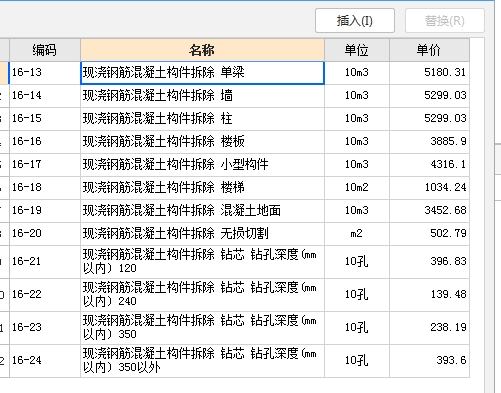Image resolution: width=501 pixels, height=393 pixels.
Task: Select code cell 16-16
Action: click(45, 142)
